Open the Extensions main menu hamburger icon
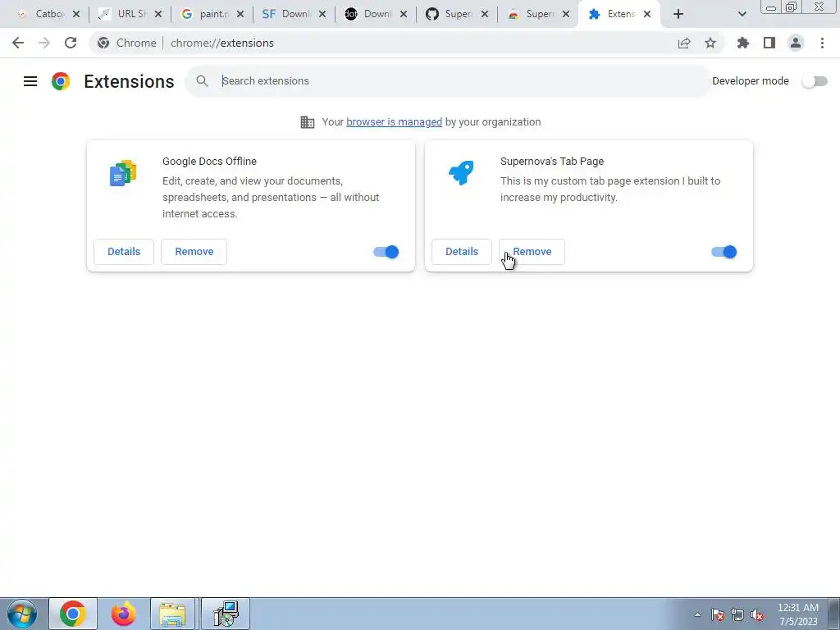The width and height of the screenshot is (840, 630). (x=30, y=81)
